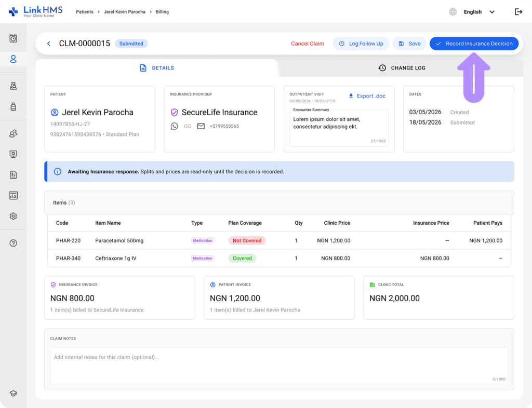This screenshot has width=532, height=408.
Task: Click the Export .doc link
Action: 367,96
